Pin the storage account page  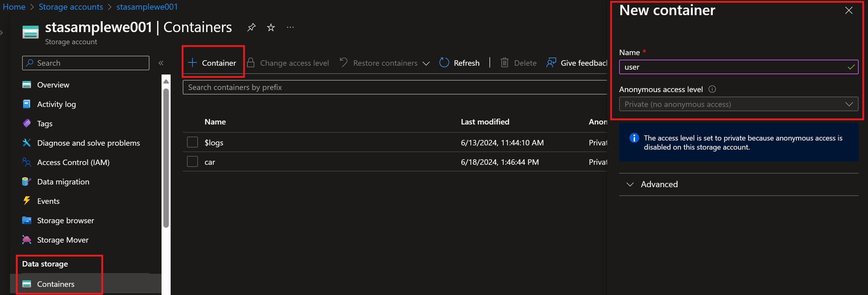(x=251, y=27)
